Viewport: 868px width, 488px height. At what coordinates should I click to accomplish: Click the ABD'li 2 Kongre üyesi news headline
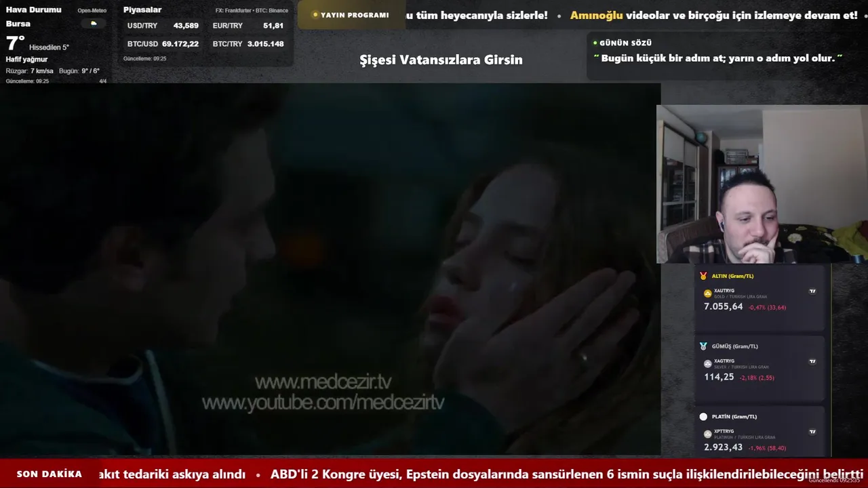click(x=567, y=474)
